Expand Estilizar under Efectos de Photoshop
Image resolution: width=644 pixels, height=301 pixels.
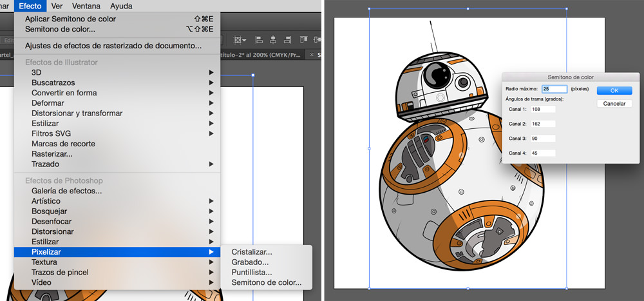[x=117, y=242]
